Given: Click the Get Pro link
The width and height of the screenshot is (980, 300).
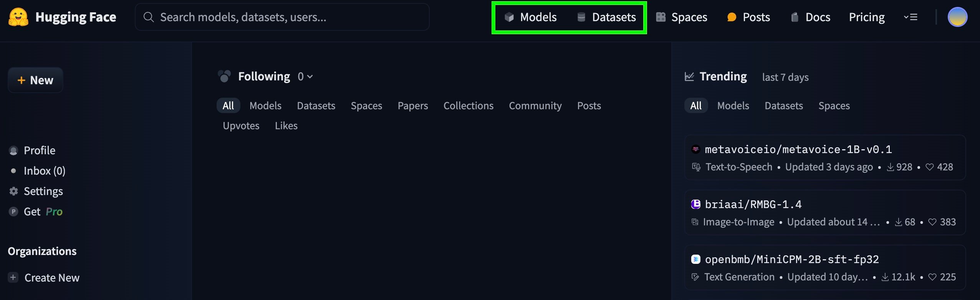Looking at the screenshot, I should 36,212.
